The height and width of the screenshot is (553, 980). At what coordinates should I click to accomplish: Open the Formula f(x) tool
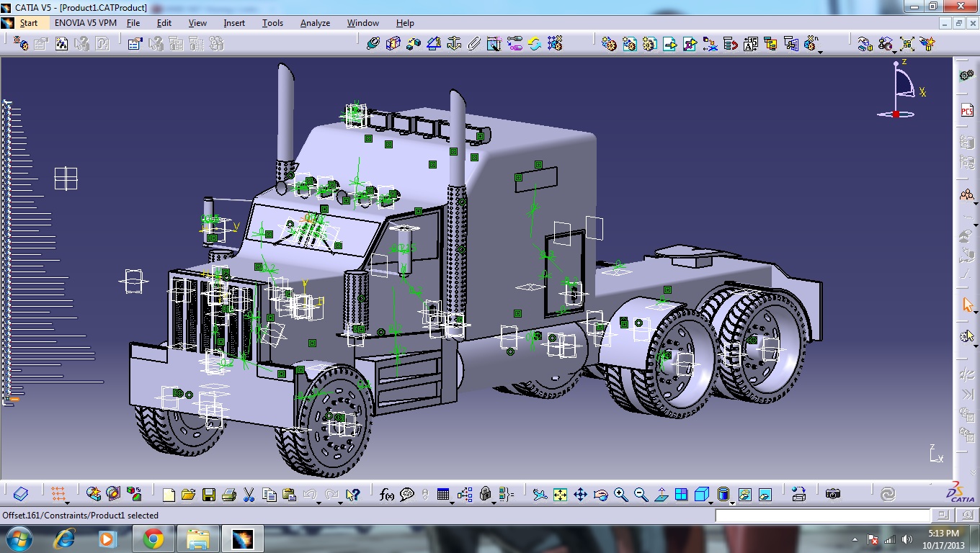387,495
